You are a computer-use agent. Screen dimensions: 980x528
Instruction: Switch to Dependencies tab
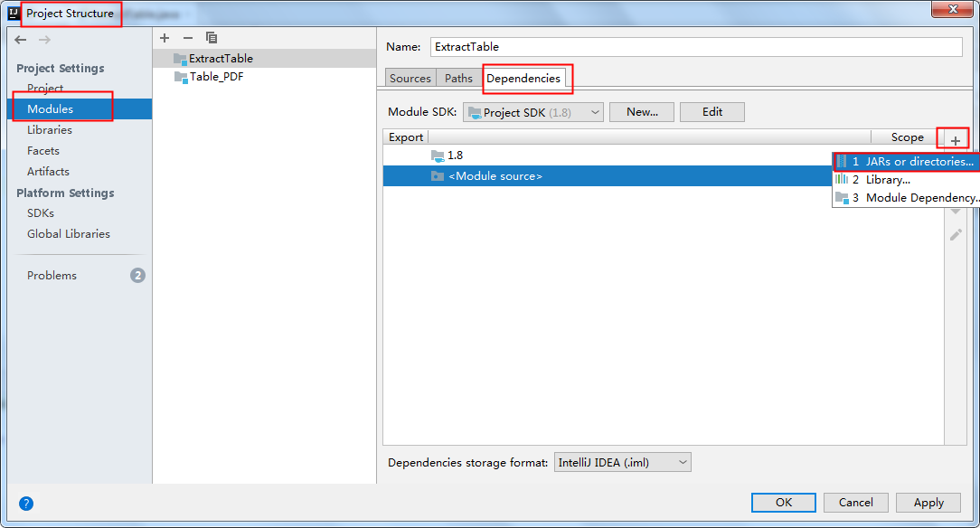(x=523, y=78)
